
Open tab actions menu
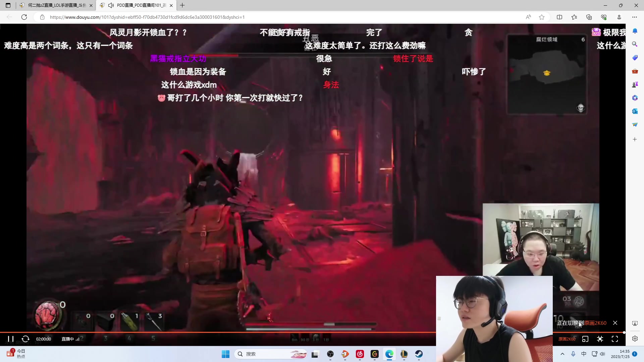[8, 5]
